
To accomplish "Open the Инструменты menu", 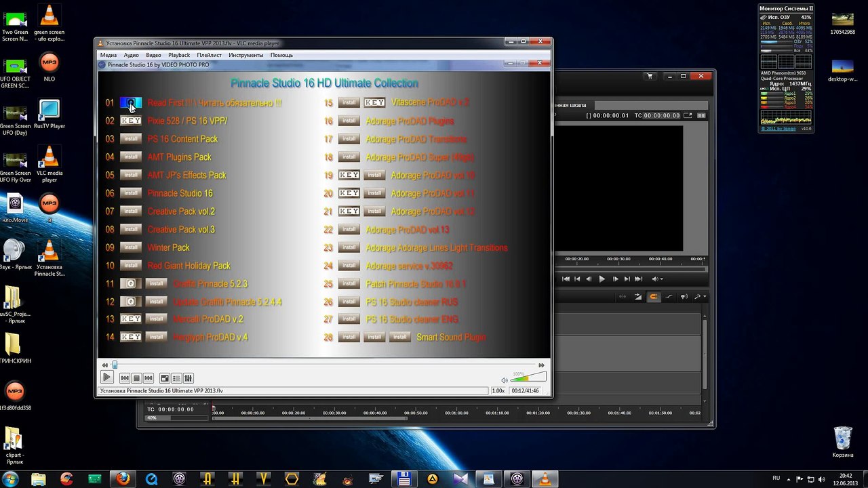I will point(246,55).
